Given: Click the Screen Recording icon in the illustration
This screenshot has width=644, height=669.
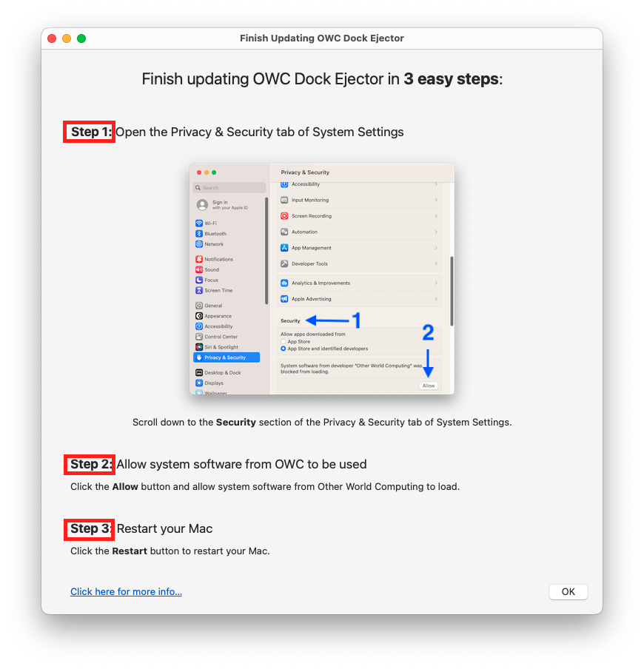Looking at the screenshot, I should pyautogui.click(x=284, y=216).
